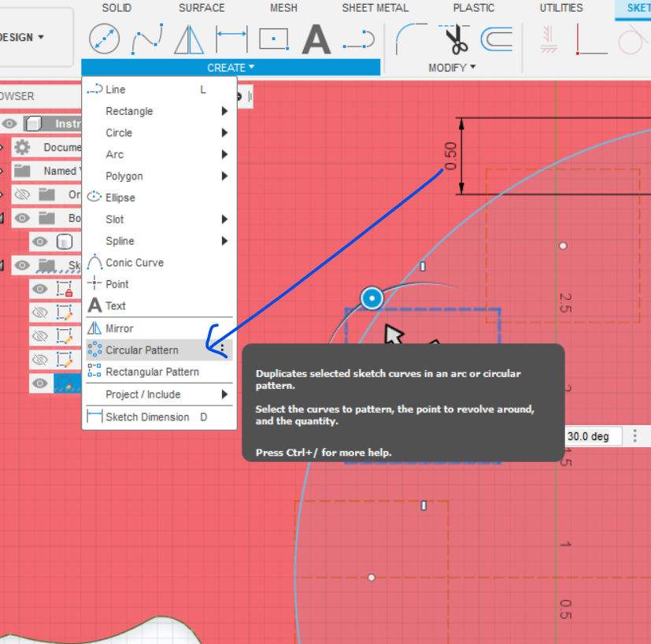Hide the Sketches folder

click(22, 265)
